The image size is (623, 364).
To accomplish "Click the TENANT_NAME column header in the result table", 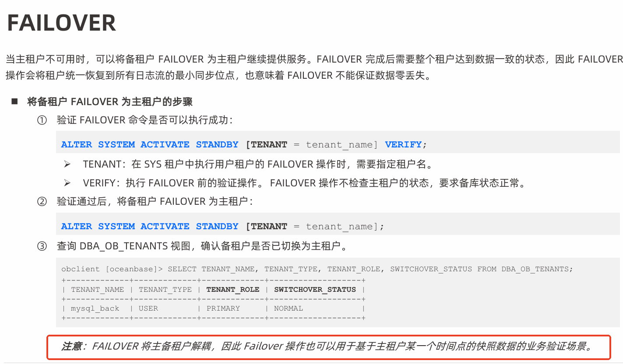I will [97, 290].
